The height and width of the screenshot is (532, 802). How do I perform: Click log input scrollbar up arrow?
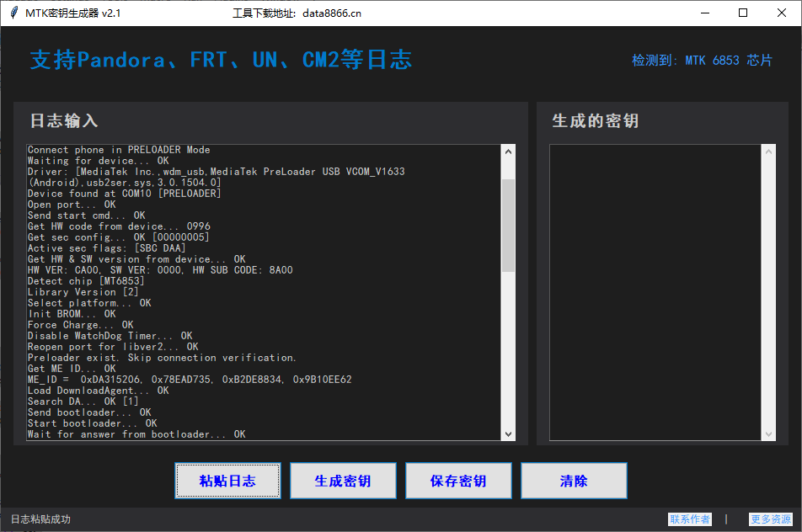tap(508, 152)
